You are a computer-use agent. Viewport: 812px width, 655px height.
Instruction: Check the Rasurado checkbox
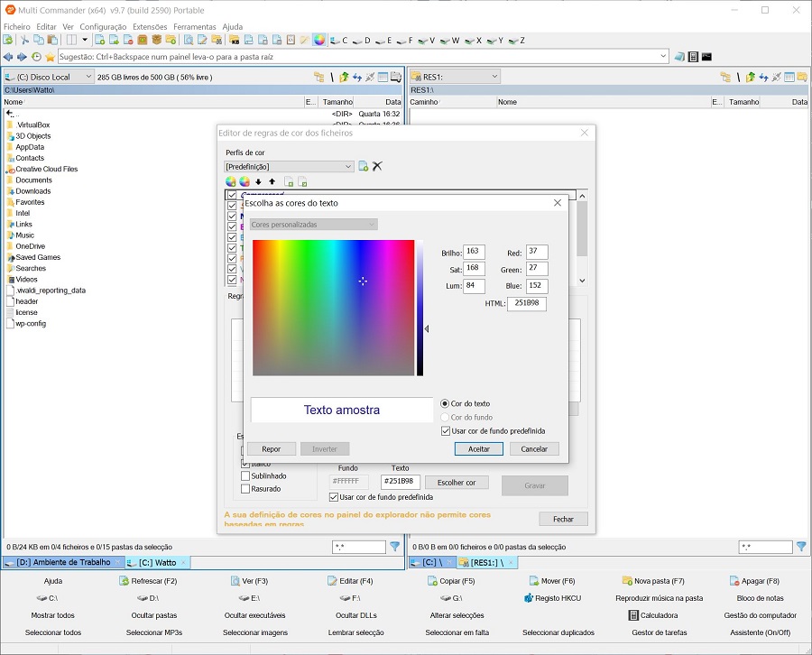pos(245,489)
